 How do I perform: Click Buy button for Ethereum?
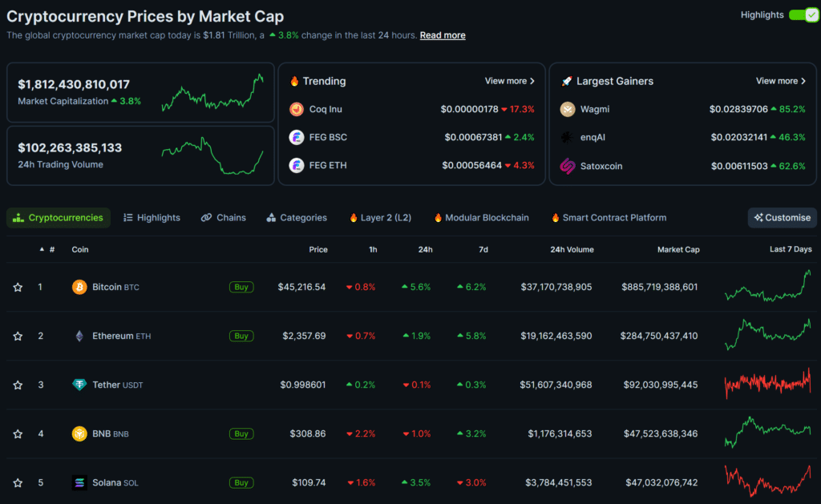[241, 336]
